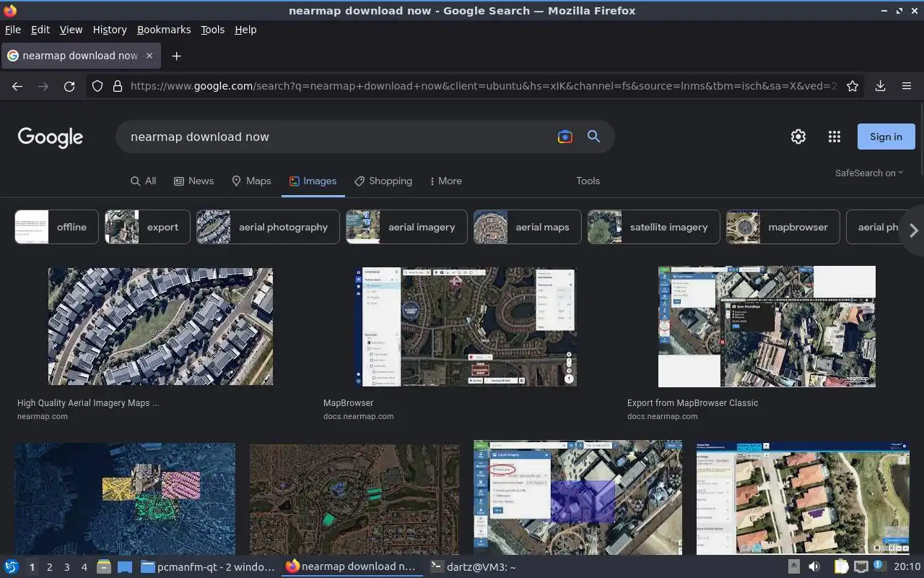The image size is (924, 578).
Task: Open Google quick settings gear
Action: coord(798,137)
